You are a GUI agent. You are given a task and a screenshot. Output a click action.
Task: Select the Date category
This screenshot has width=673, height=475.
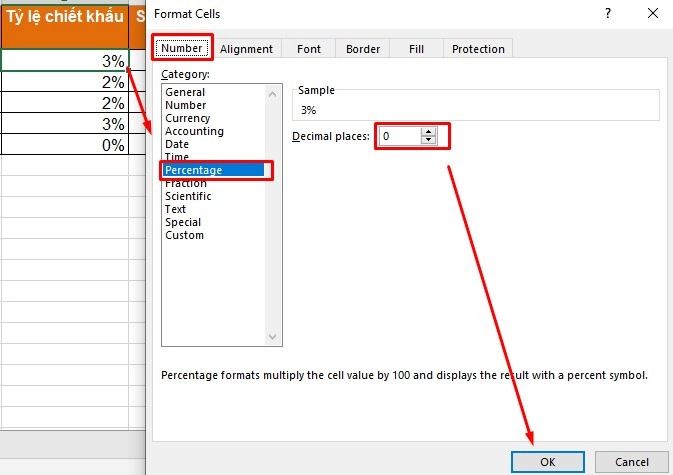(177, 144)
